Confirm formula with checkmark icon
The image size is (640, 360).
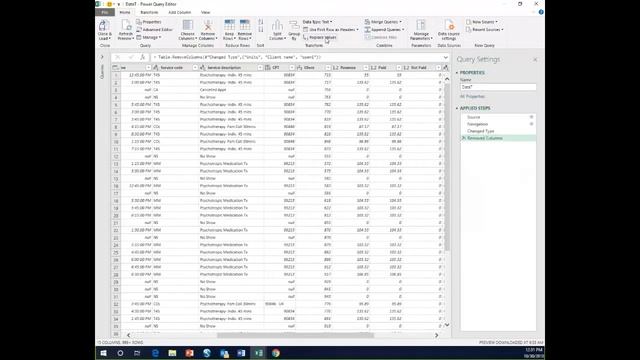point(131,58)
